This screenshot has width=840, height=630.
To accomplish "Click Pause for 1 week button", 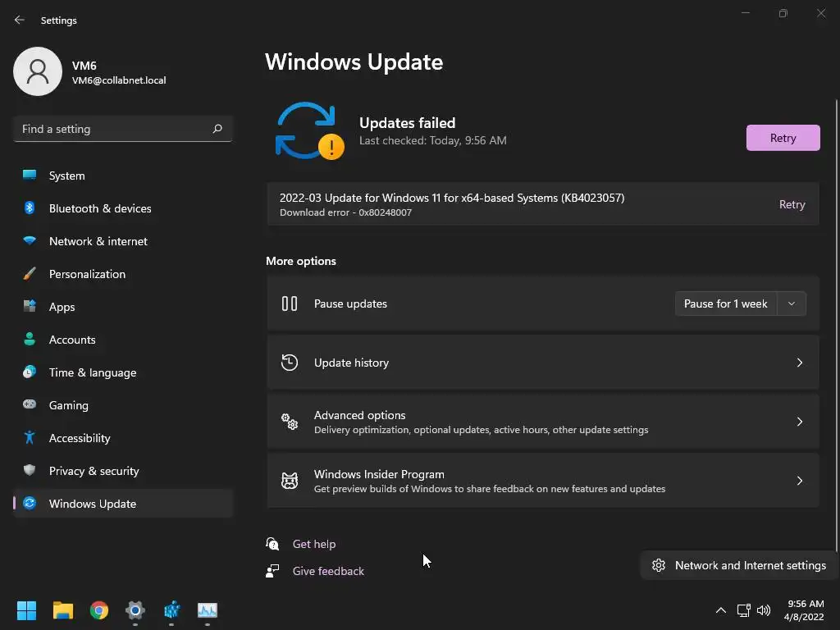I will 725,304.
